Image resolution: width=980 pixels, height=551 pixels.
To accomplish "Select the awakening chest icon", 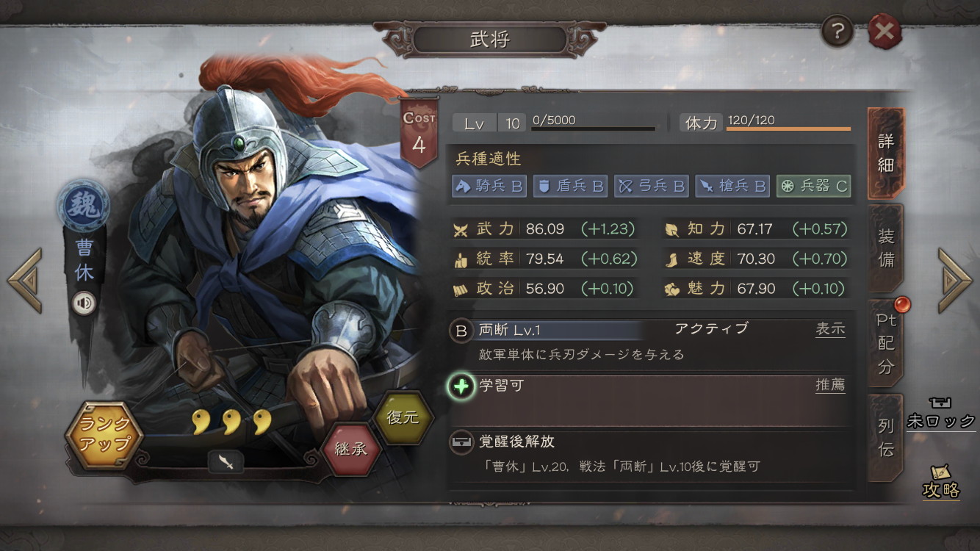I will click(x=461, y=442).
